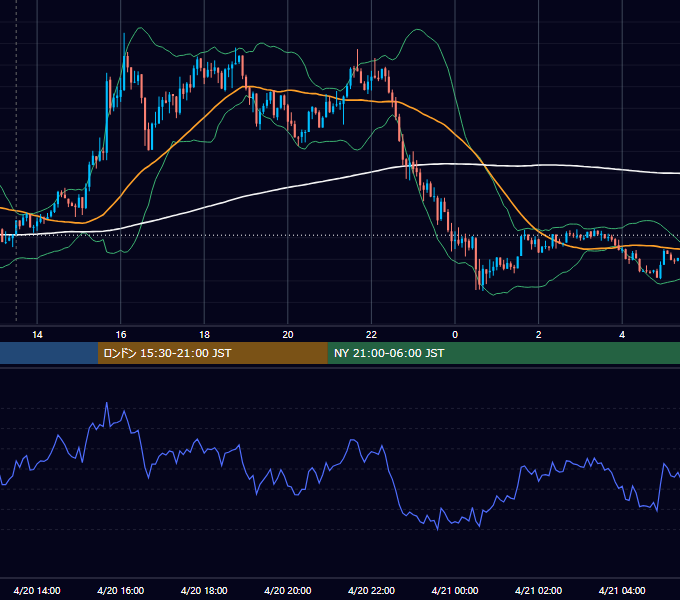This screenshot has width=680, height=600.
Task: Click the NY 21:00-06:00 JST session bar
Action: point(503,353)
